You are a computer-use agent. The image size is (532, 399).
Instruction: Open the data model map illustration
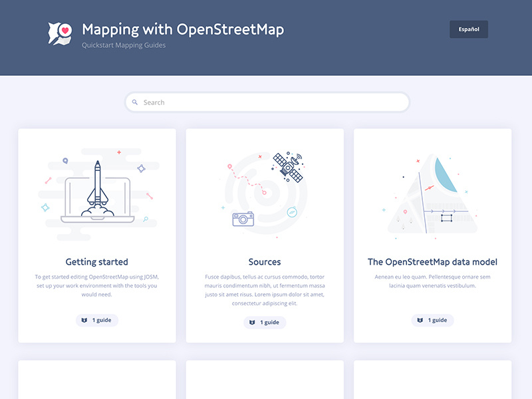pyautogui.click(x=432, y=195)
